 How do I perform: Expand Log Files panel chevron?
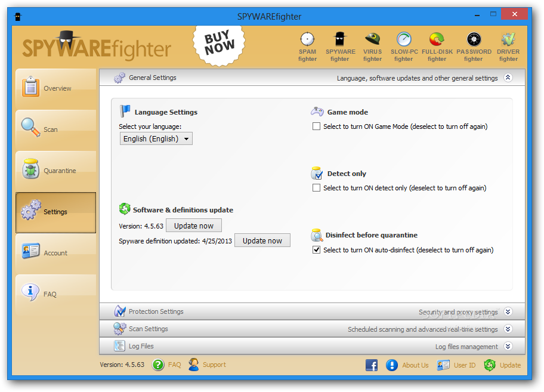508,346
